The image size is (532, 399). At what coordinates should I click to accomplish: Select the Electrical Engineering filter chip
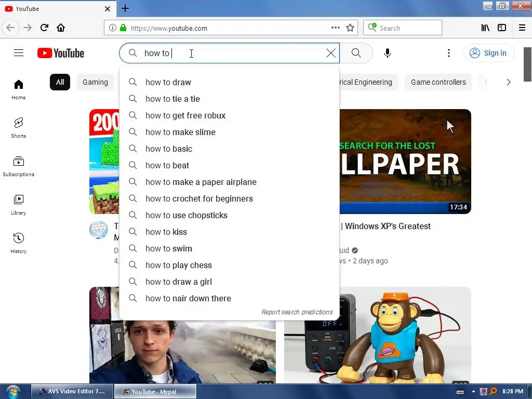click(x=368, y=82)
